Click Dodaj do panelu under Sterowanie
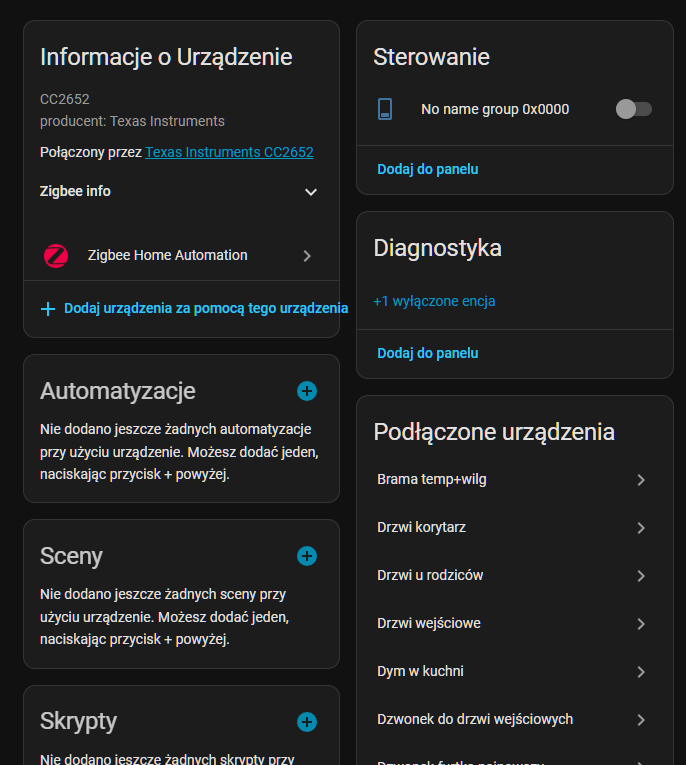The height and width of the screenshot is (765, 686). (428, 169)
